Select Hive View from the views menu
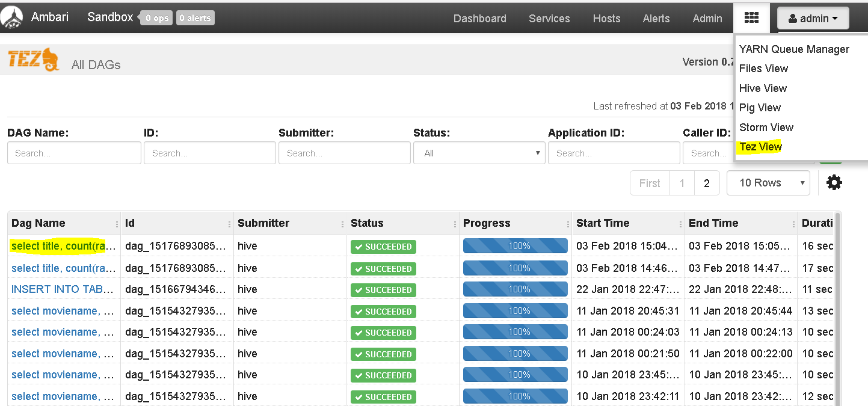Screen dimensions: 868x406 pos(763,88)
